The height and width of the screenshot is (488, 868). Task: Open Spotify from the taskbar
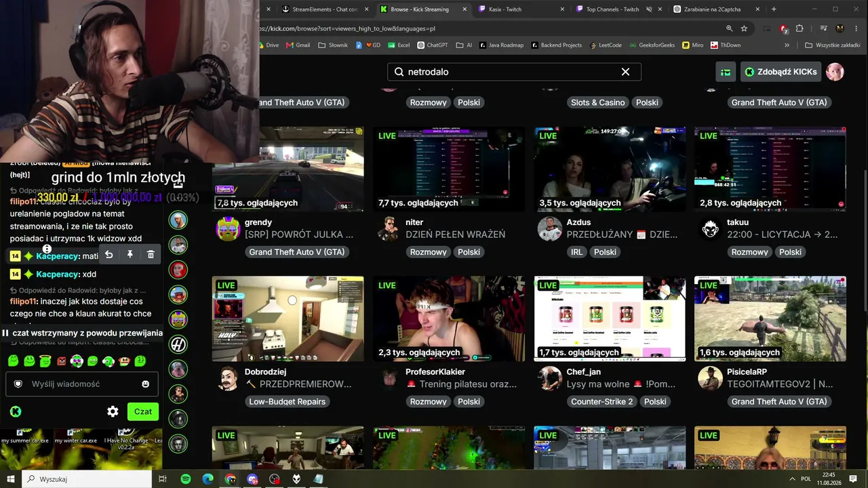pos(186,479)
